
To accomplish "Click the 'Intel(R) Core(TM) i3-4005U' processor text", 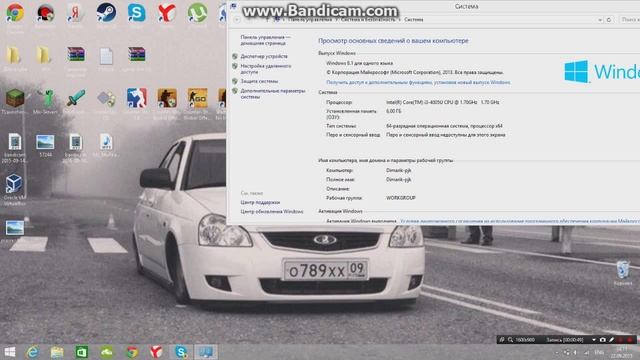I will [442, 102].
